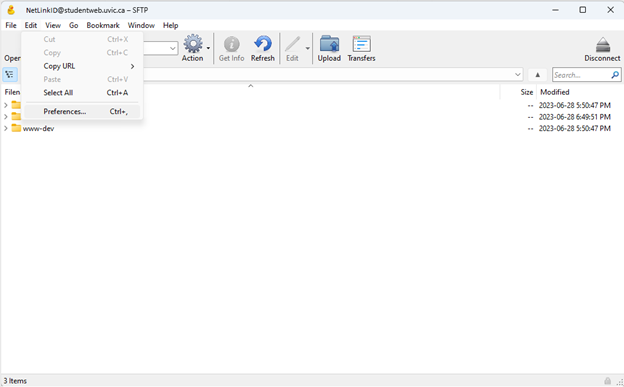
Task: Open the Action dropdown arrow
Action: click(208, 48)
